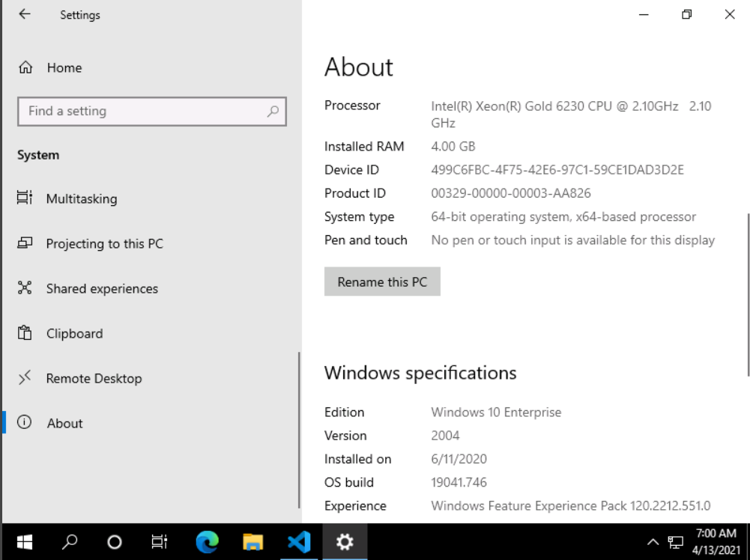This screenshot has width=750, height=560.
Task: Click the main page vertical scrollbar
Action: click(747, 294)
